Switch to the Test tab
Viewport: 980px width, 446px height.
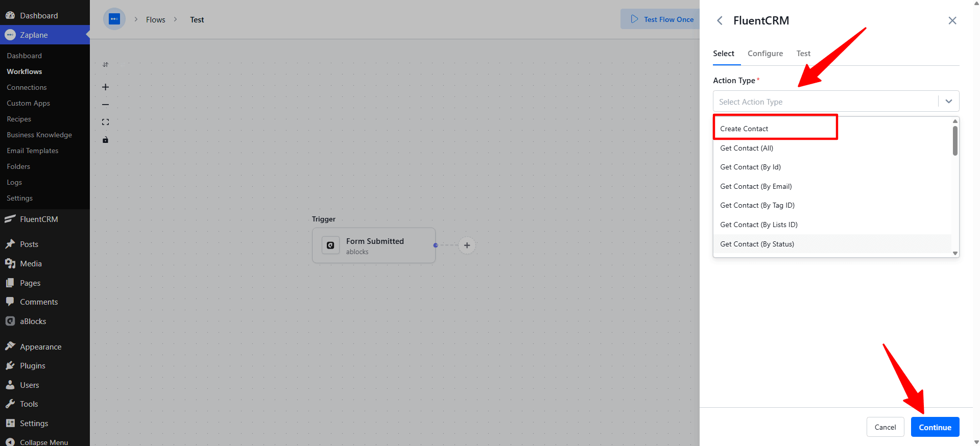pyautogui.click(x=803, y=54)
